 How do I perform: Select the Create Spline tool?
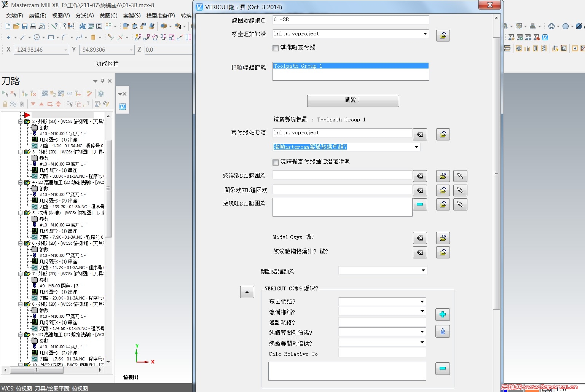coord(79,37)
